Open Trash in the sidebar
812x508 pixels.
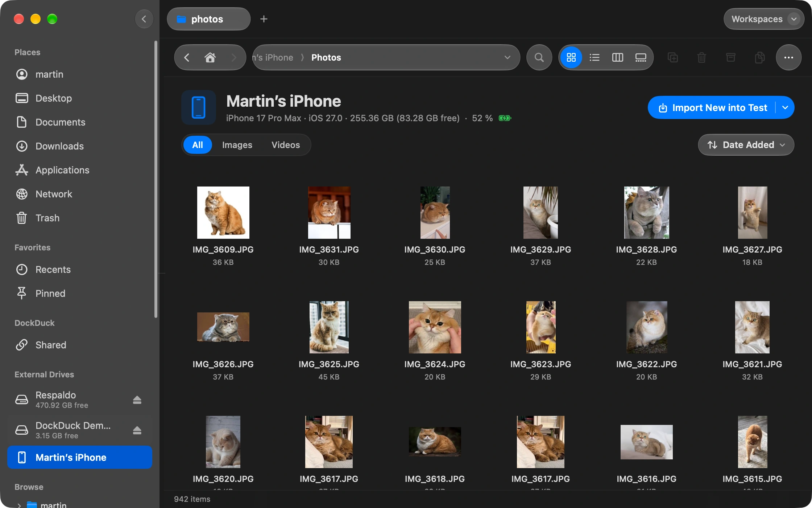click(x=80, y=218)
